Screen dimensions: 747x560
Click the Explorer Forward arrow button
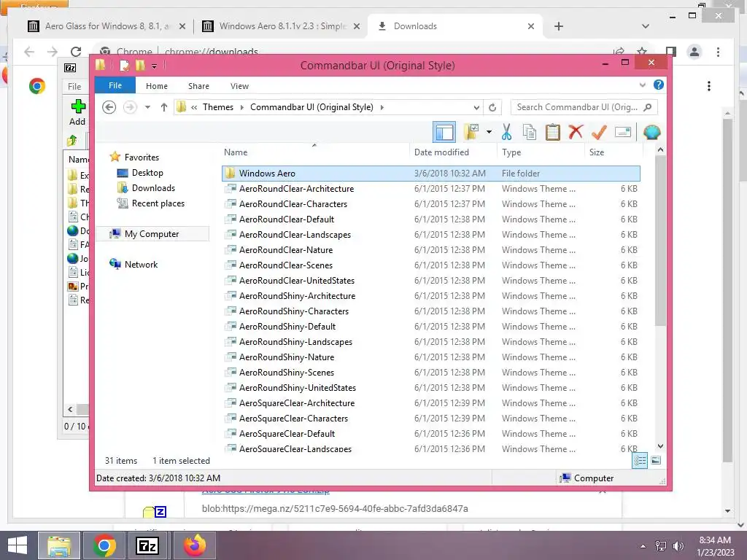click(x=130, y=107)
